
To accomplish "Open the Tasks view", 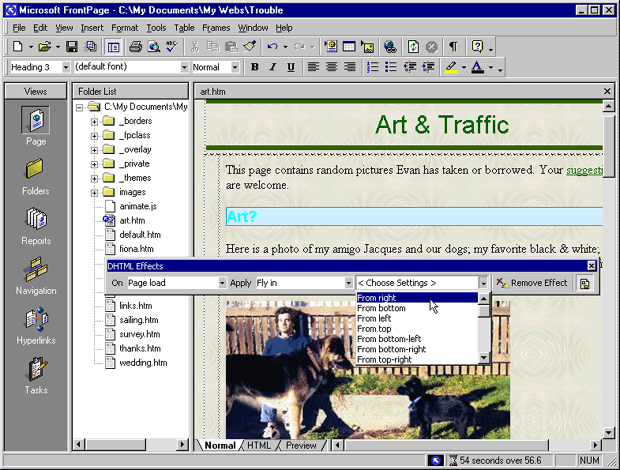I will point(36,372).
